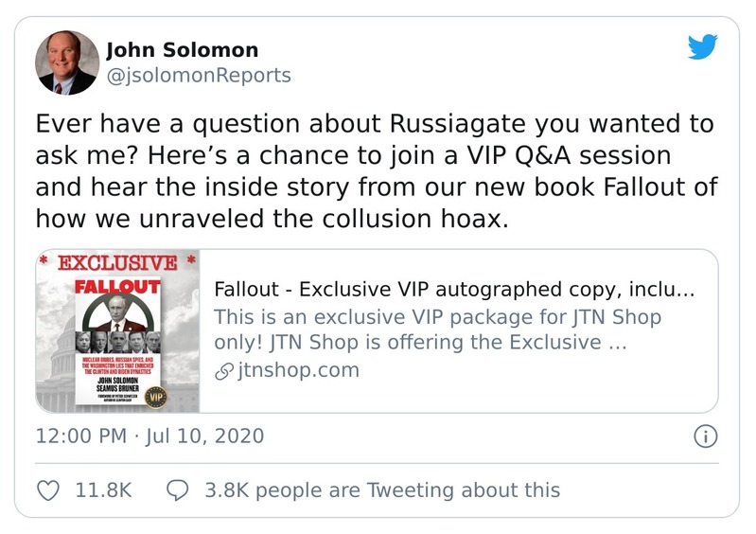Screen dimensions: 756x534
Task: Open "3.8K people are Tweeting about this"
Action: point(381,489)
